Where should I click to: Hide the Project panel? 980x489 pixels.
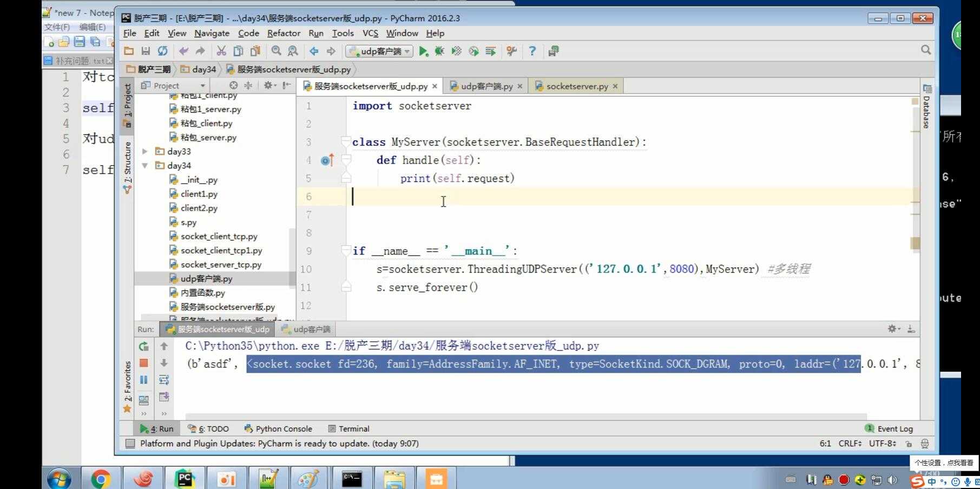[287, 86]
